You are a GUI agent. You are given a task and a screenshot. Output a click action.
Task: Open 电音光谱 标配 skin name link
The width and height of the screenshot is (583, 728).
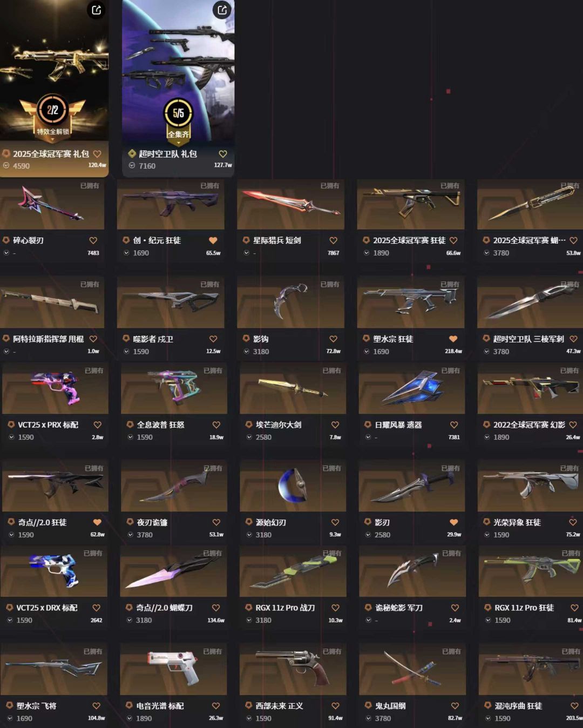point(160,706)
